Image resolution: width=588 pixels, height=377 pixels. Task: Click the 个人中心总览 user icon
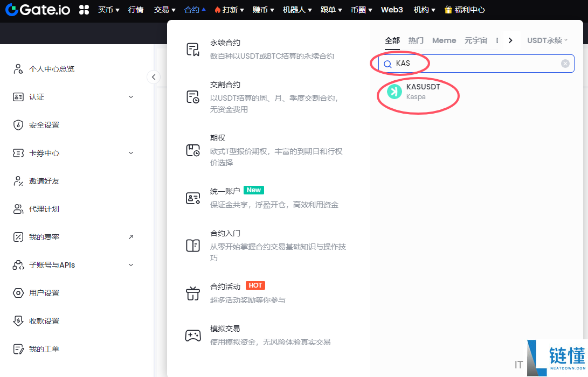18,69
